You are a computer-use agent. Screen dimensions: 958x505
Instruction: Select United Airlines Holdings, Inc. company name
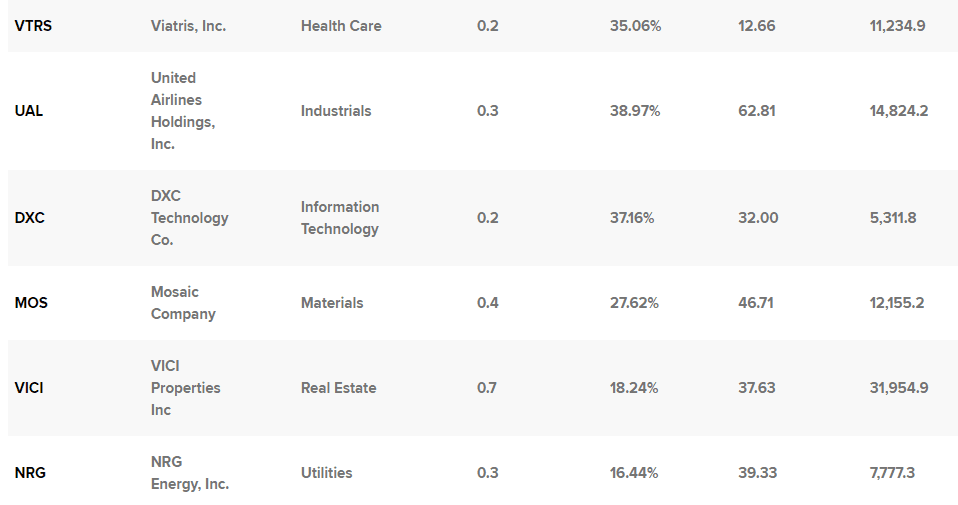[x=183, y=111]
